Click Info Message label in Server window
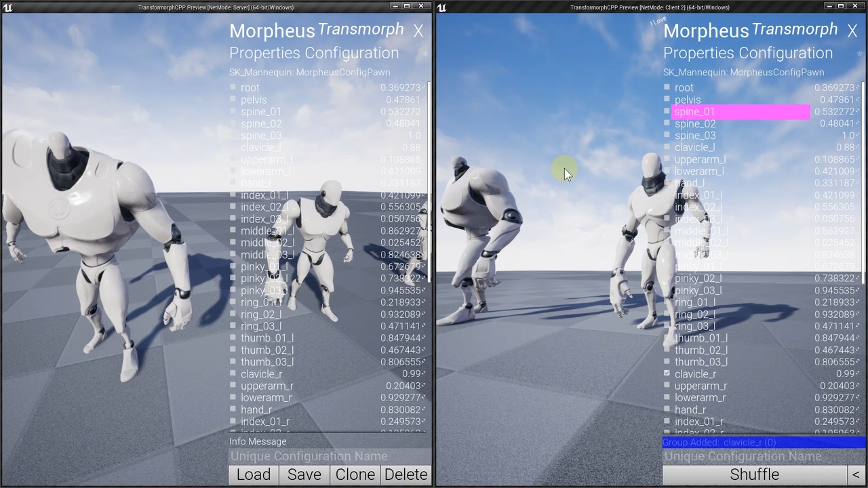This screenshot has height=488, width=868. 258,441
